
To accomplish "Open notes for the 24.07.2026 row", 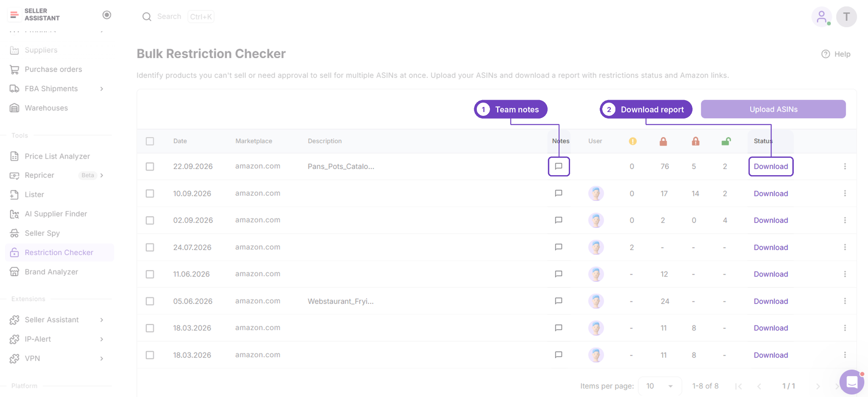I will click(559, 247).
